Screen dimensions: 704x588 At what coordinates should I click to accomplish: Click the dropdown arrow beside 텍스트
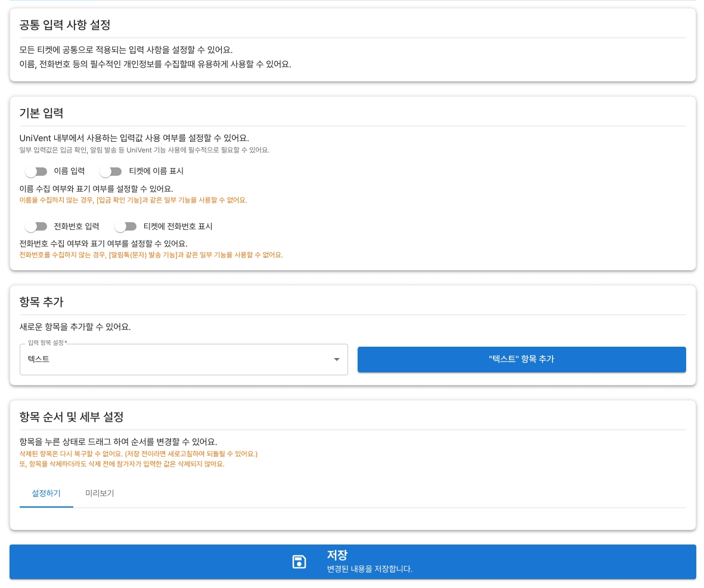[336, 359]
